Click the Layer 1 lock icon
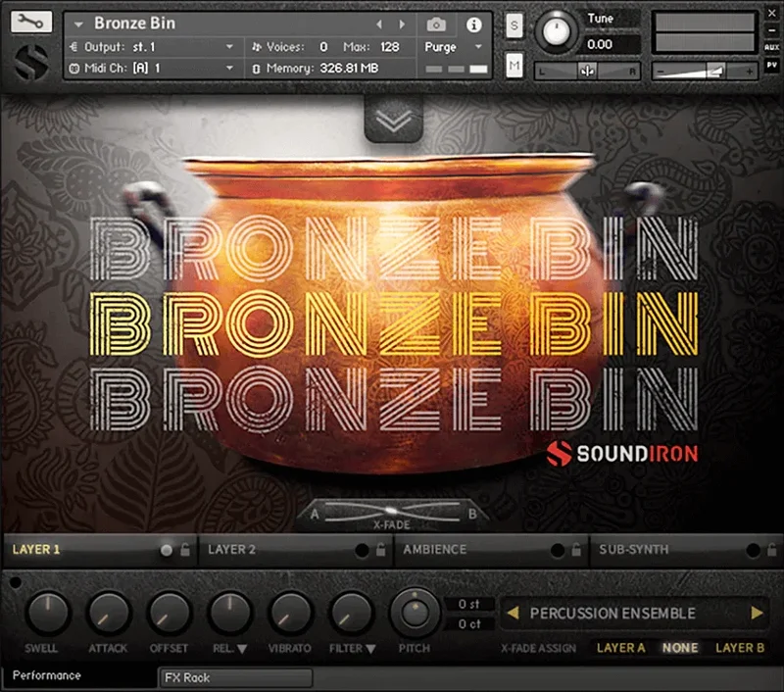784x692 pixels. tap(185, 550)
